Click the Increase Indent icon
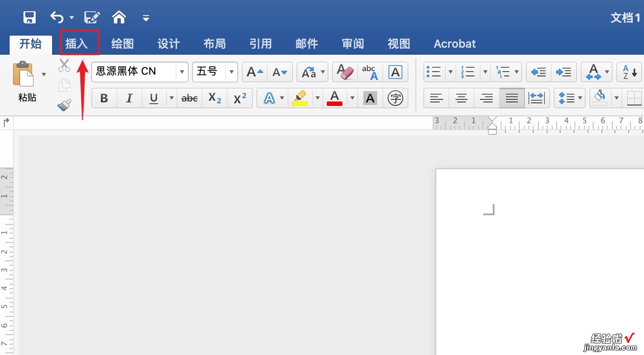The width and height of the screenshot is (644, 355). pyautogui.click(x=564, y=72)
